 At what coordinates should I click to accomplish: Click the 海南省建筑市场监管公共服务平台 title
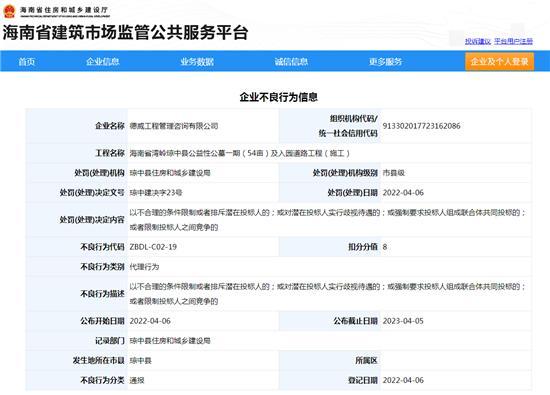(x=126, y=33)
